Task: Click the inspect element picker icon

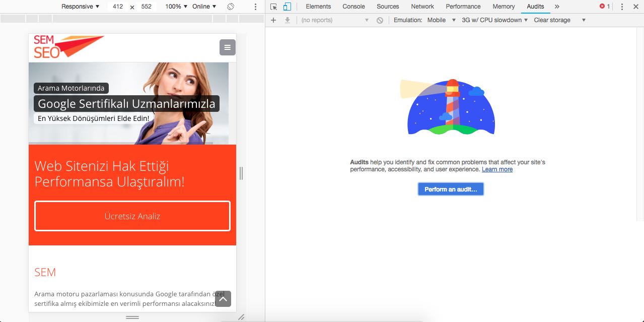Action: click(x=273, y=7)
